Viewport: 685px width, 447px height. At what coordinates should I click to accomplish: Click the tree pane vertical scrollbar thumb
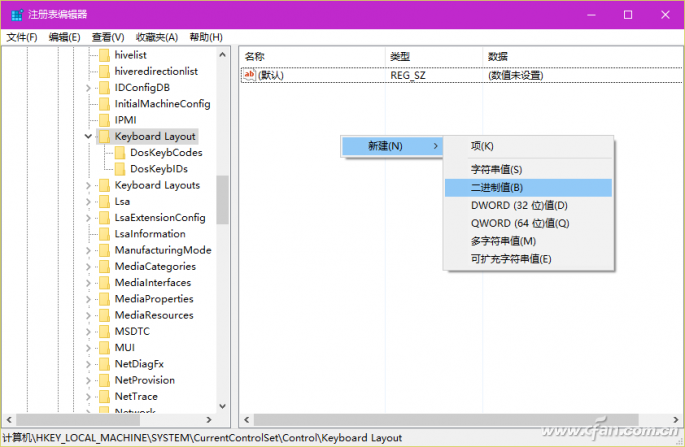pyautogui.click(x=222, y=200)
